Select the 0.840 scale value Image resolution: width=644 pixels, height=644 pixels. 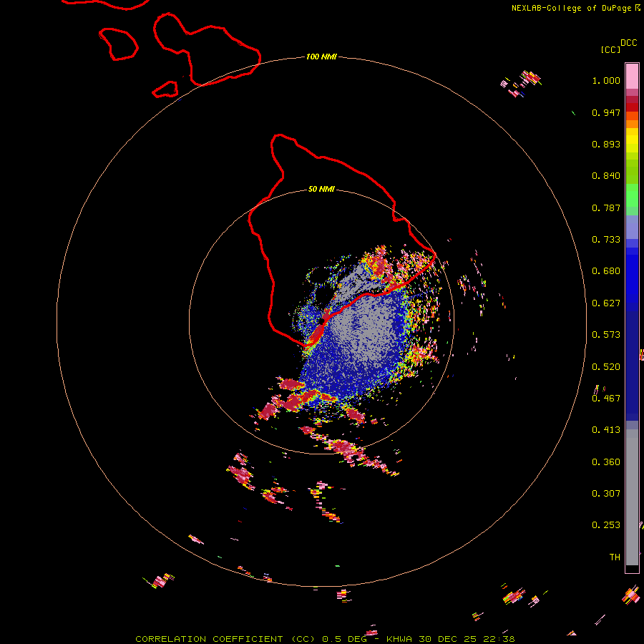[606, 176]
